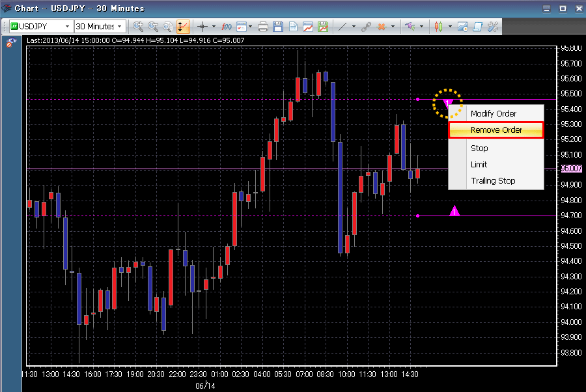Click the zoom-to-fit magnifier icon
Image resolution: width=586 pixels, height=392 pixels.
coord(168,27)
